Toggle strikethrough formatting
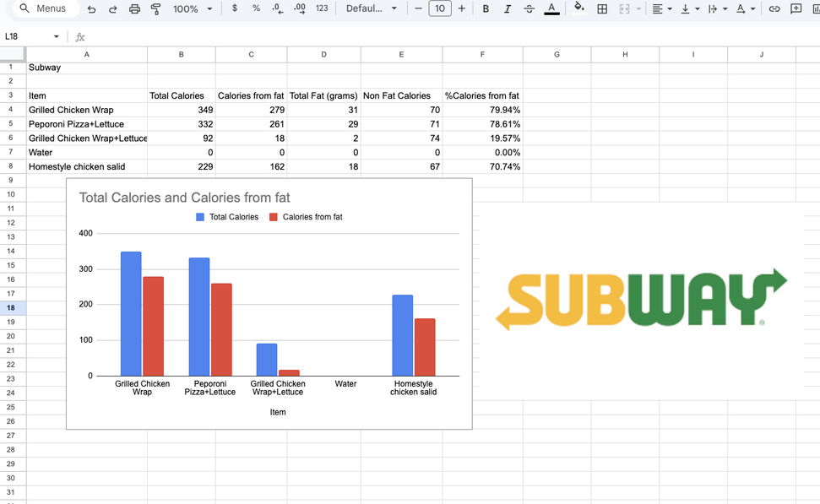Screen dimensions: 820x504 [x=529, y=9]
